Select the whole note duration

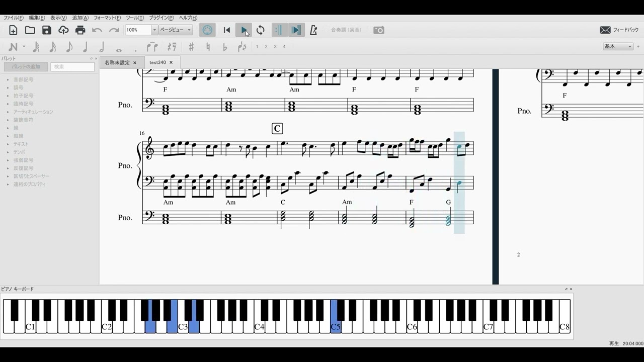pos(119,50)
